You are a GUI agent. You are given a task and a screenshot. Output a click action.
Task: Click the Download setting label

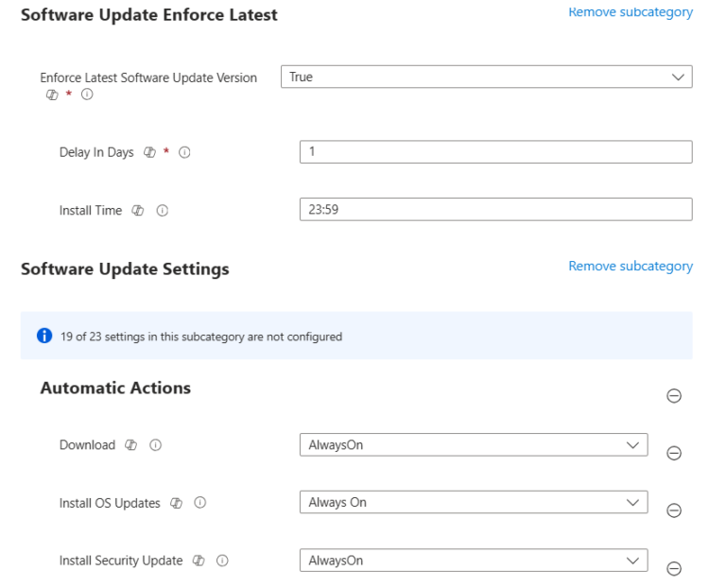(x=87, y=445)
